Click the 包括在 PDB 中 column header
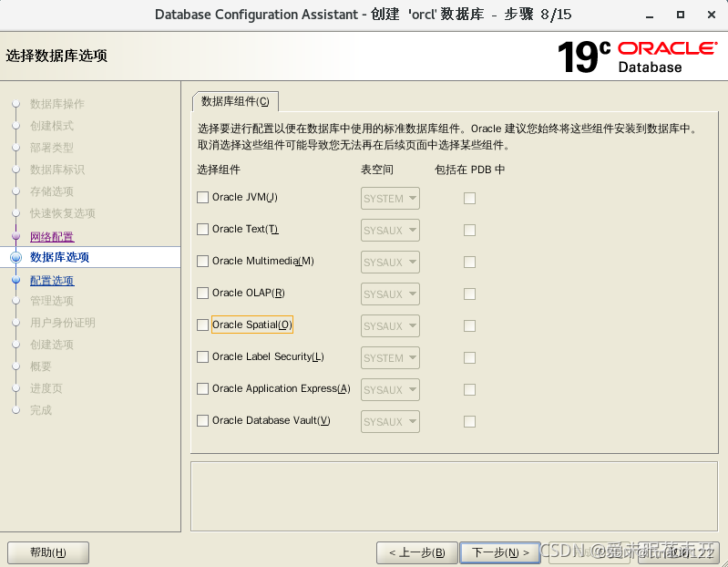 pos(469,170)
